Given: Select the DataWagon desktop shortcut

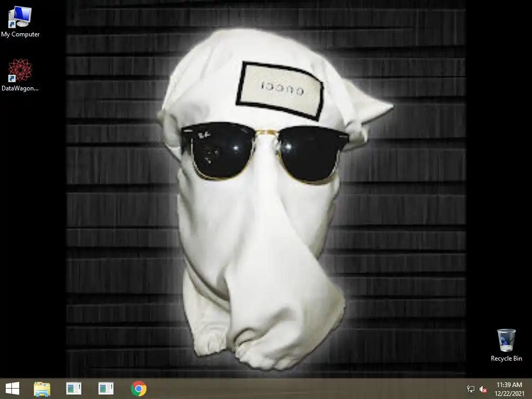Looking at the screenshot, I should 20,75.
